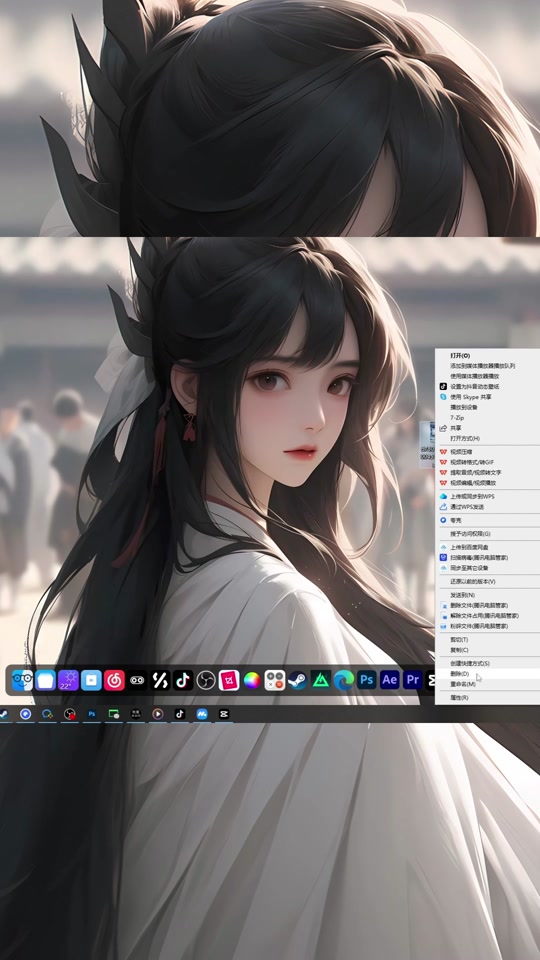Choose 使用媒体播放器播放
Viewport: 540px width, 960px height.
pos(487,376)
